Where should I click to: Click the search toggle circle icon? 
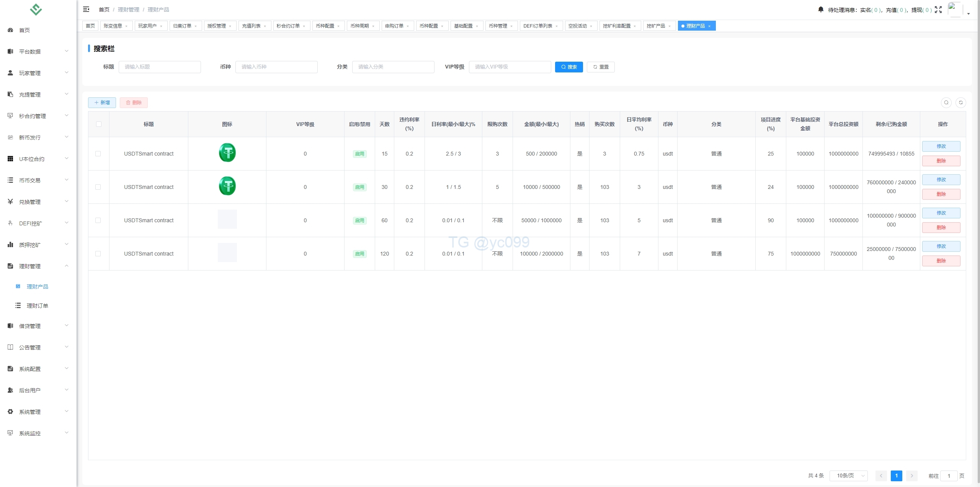pyautogui.click(x=946, y=102)
